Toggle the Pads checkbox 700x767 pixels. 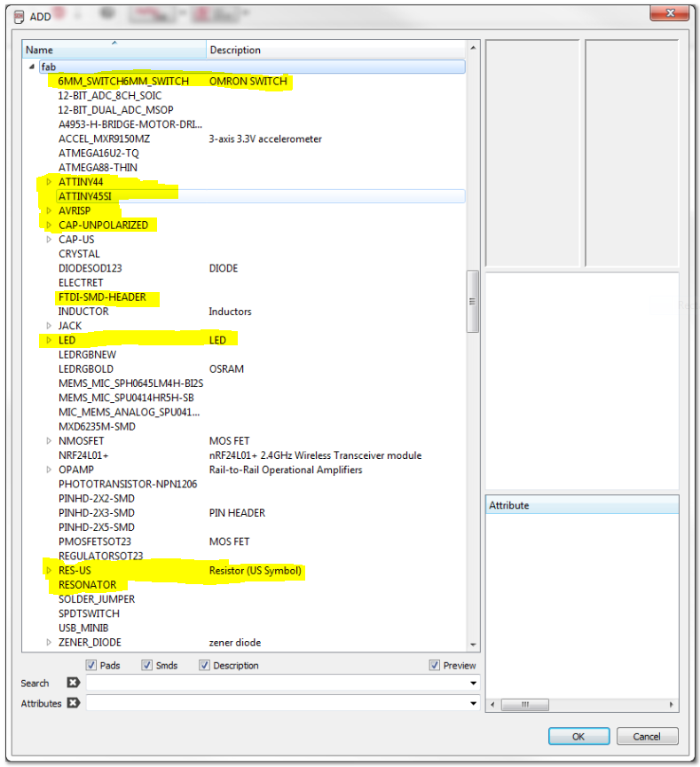pos(90,665)
